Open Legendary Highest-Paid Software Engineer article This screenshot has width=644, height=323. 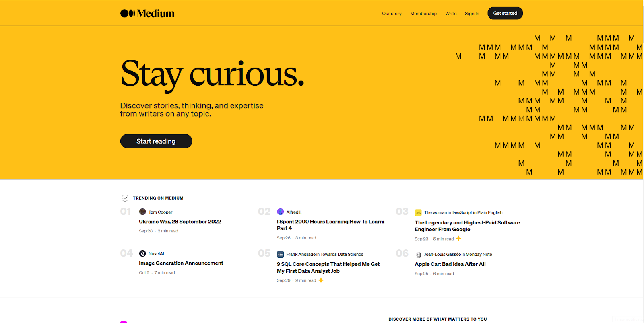(467, 226)
